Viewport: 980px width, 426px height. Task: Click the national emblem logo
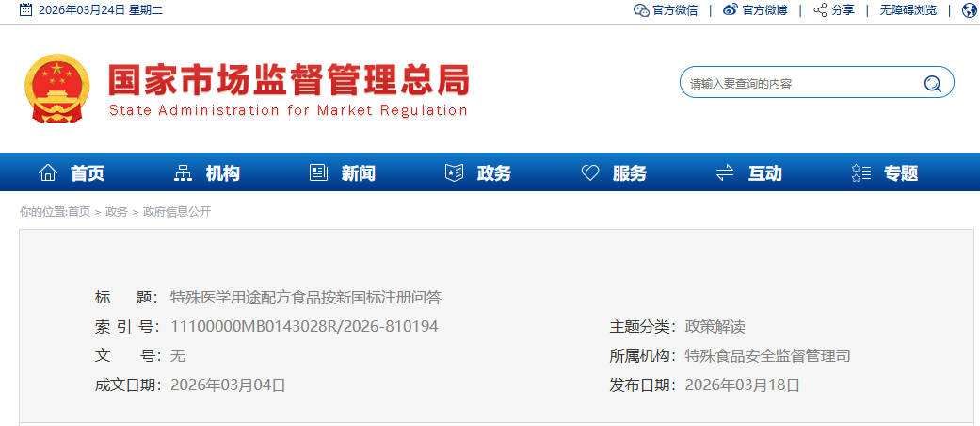(58, 89)
